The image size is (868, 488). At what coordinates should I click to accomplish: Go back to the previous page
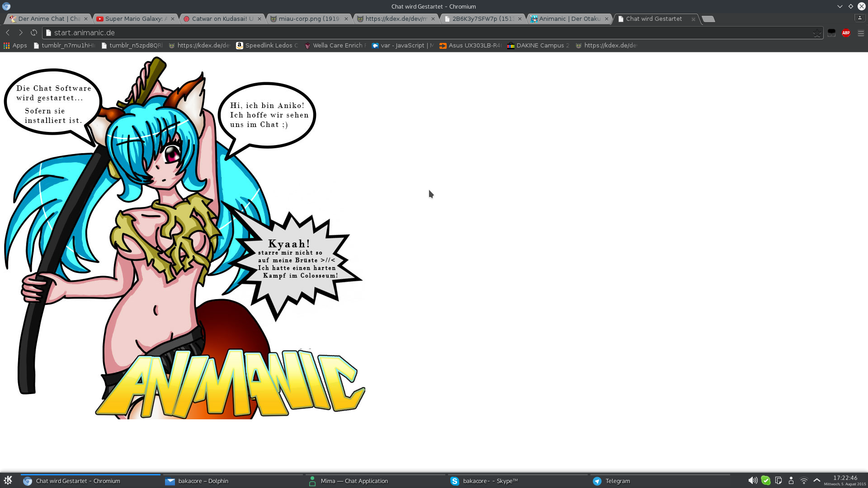coord(8,33)
